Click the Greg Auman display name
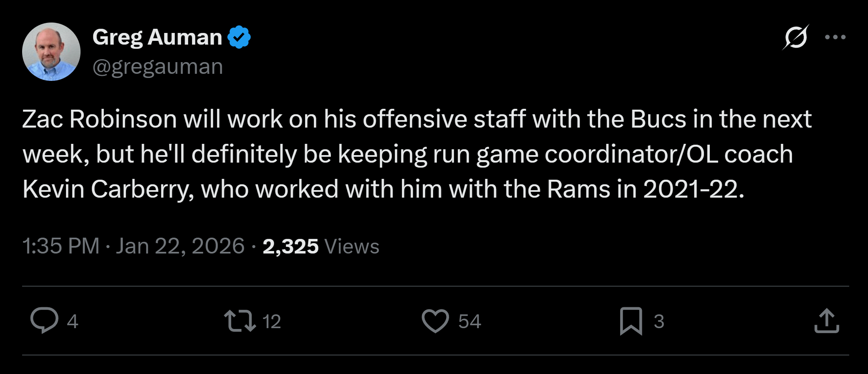 coord(157,37)
